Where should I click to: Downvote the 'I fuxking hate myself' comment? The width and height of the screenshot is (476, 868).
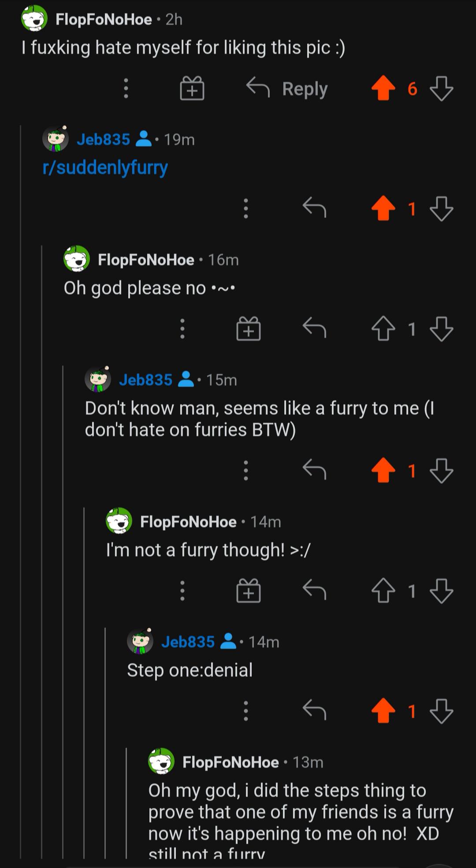pos(441,89)
